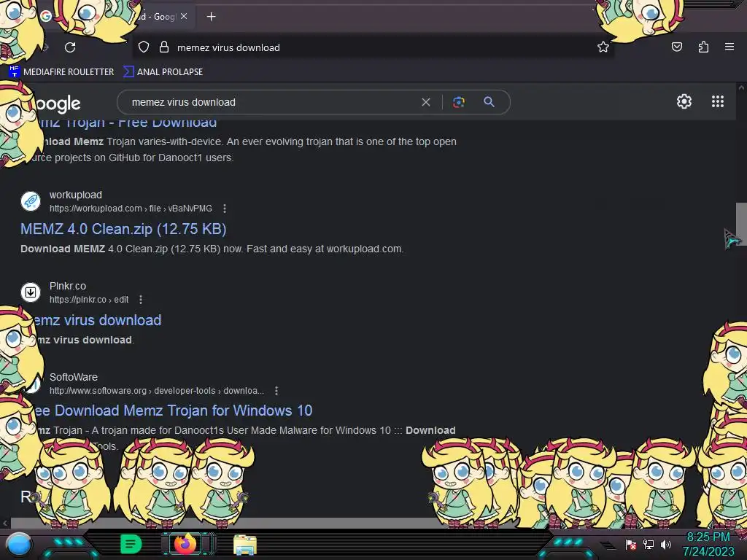
Task: Reload the page with the refresh icon
Action: pyautogui.click(x=70, y=47)
